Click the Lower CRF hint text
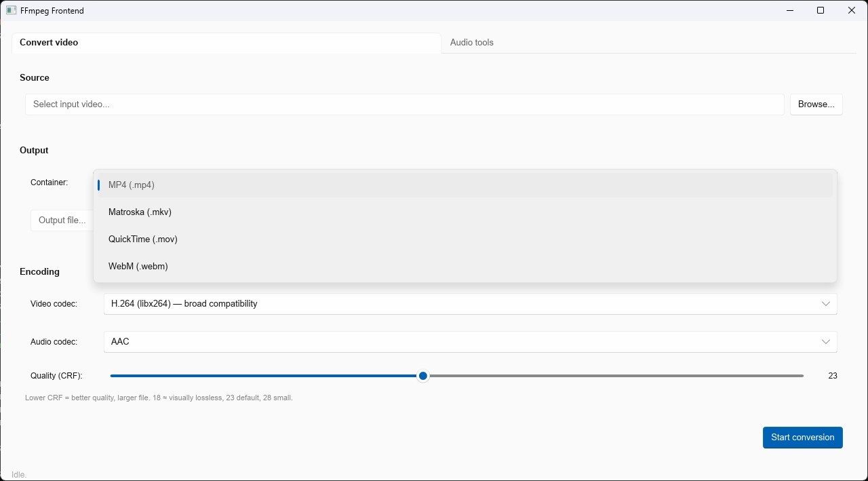This screenshot has width=868, height=481. tap(159, 398)
